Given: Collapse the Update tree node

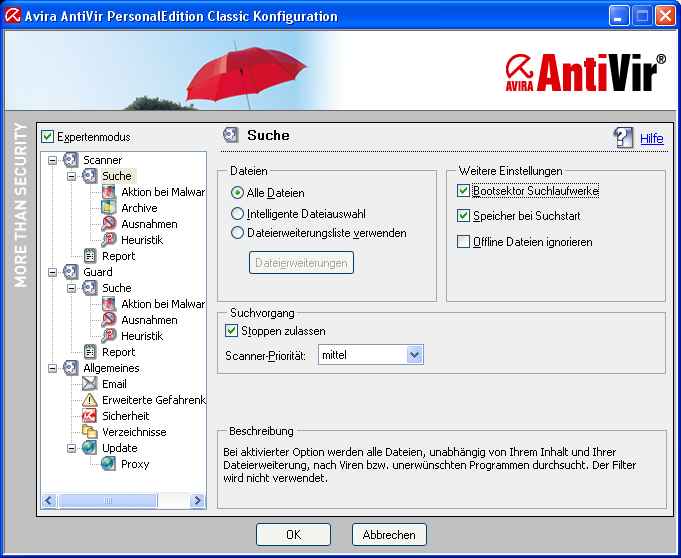Looking at the screenshot, I should pyautogui.click(x=71, y=448).
